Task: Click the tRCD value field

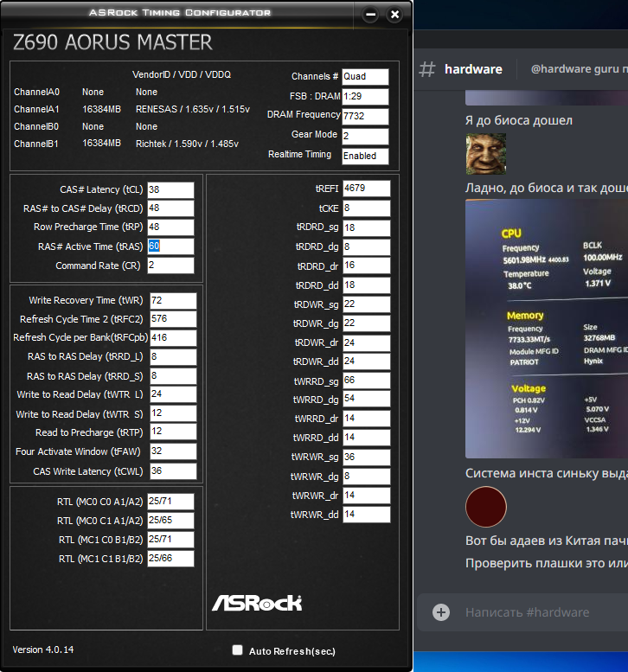Action: point(170,208)
